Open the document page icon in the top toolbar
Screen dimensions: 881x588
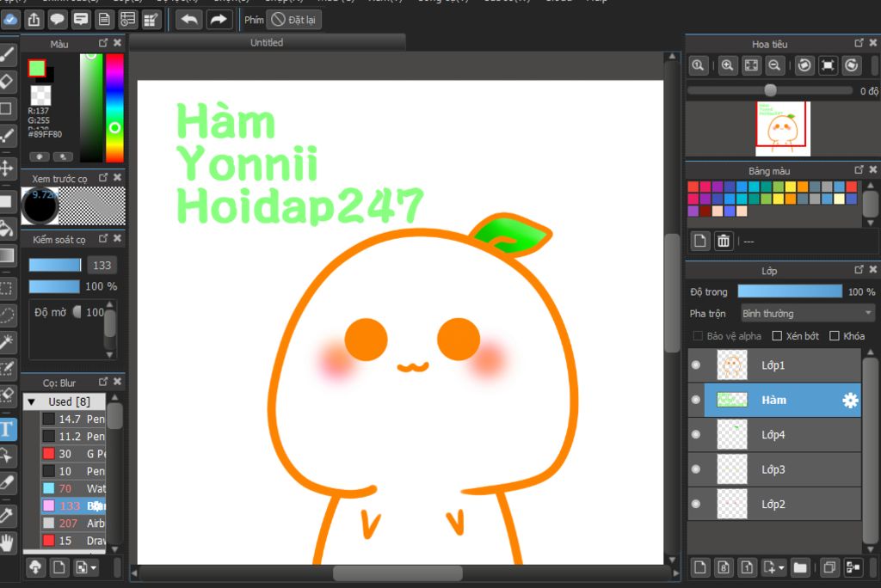[104, 20]
